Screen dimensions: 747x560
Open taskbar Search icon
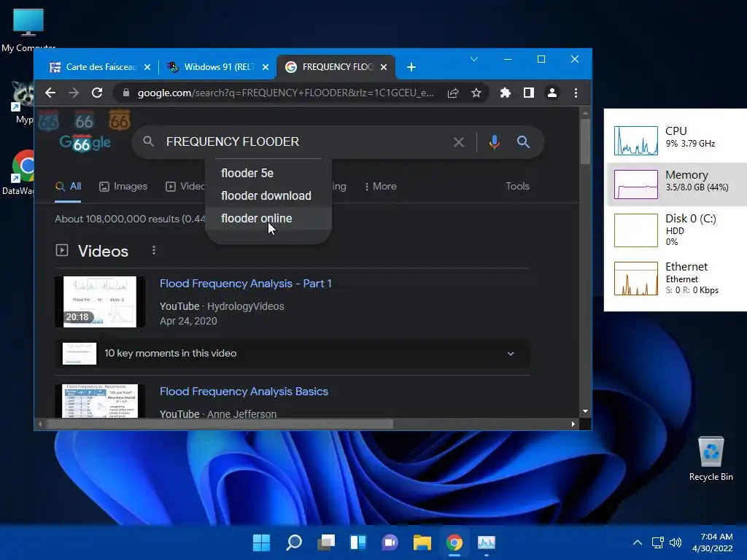[293, 542]
